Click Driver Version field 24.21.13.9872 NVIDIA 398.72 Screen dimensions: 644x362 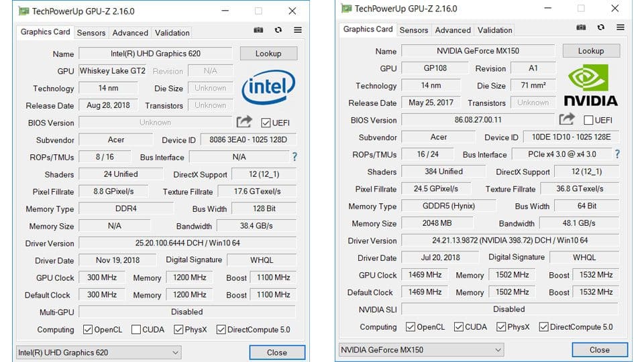tap(510, 241)
